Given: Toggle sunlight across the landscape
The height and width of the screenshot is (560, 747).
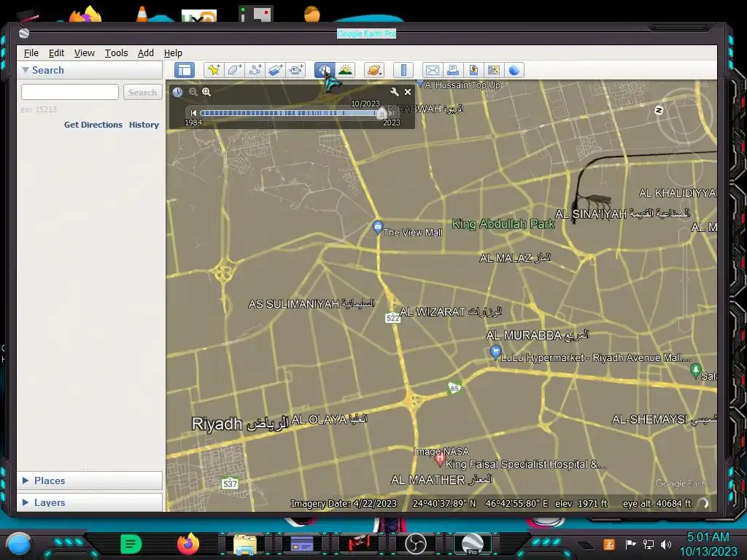Looking at the screenshot, I should [345, 71].
